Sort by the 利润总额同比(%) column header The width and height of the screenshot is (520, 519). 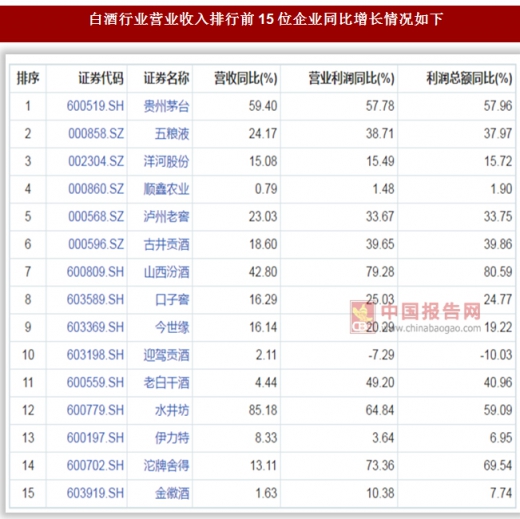469,78
